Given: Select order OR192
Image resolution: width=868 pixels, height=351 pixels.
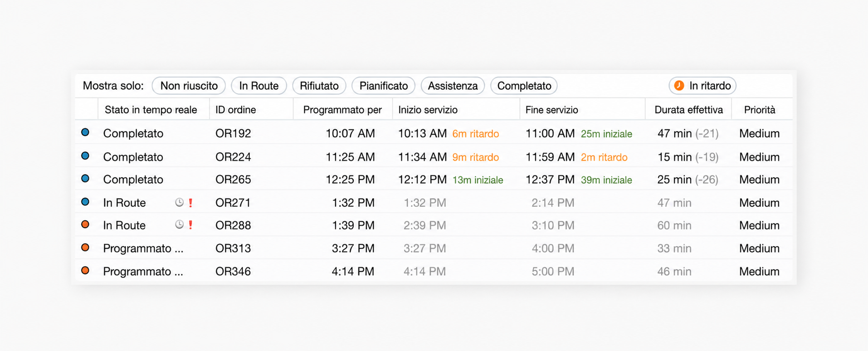Looking at the screenshot, I should click(233, 133).
